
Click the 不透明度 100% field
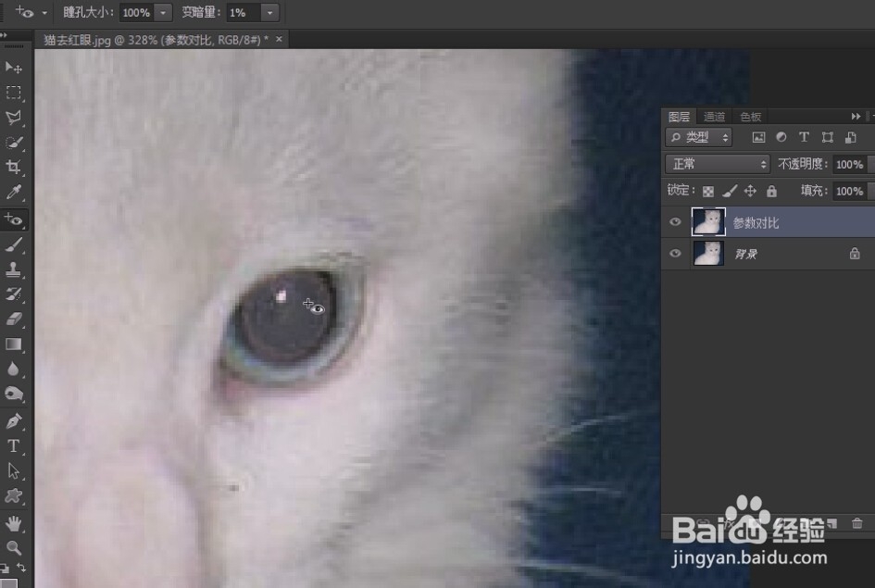pyautogui.click(x=850, y=165)
